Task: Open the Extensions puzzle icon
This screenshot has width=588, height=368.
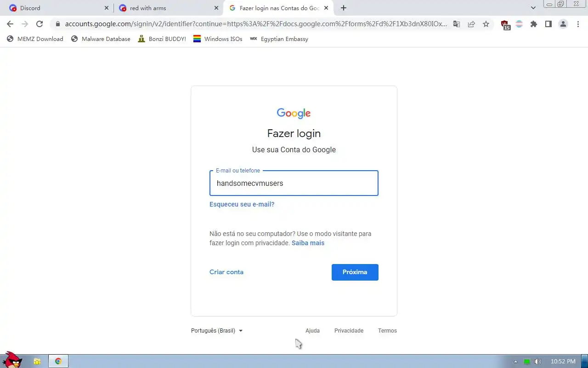Action: pyautogui.click(x=534, y=24)
